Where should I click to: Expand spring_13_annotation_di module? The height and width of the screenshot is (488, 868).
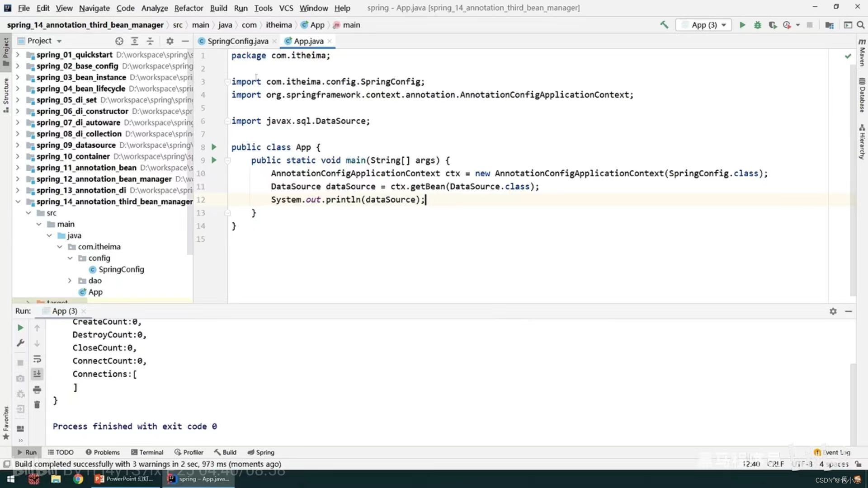pos(18,190)
